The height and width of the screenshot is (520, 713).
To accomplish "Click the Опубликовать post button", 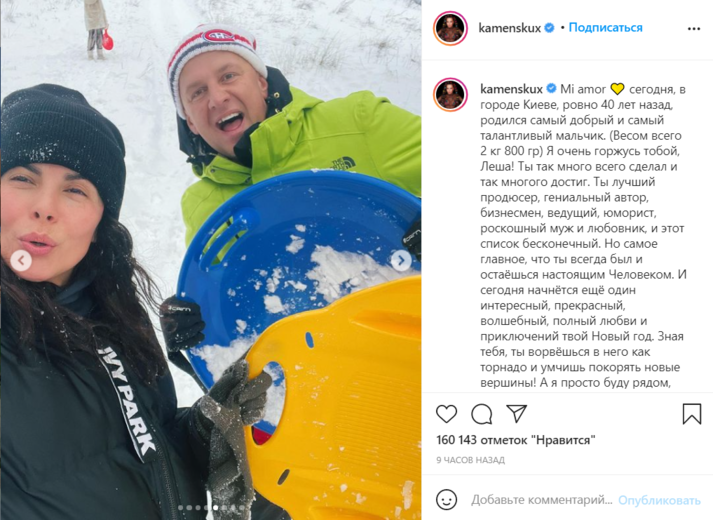I will tap(659, 500).
